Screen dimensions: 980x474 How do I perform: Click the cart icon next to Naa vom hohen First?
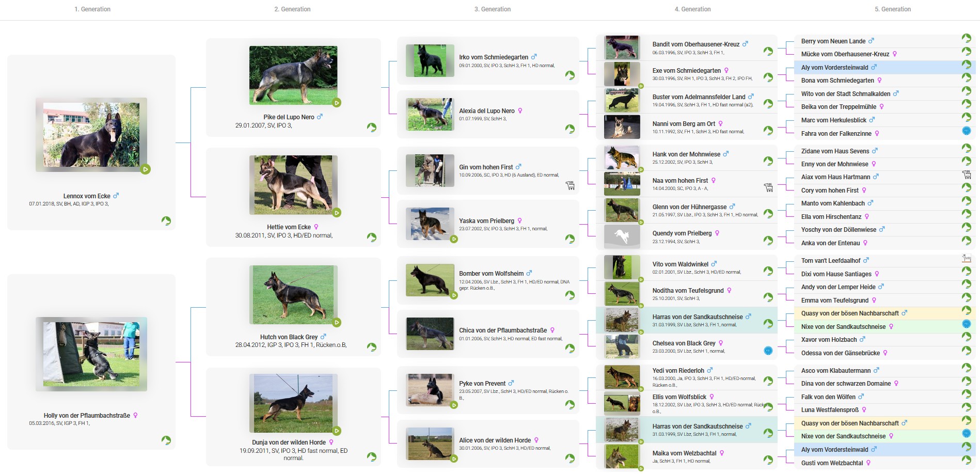point(768,188)
